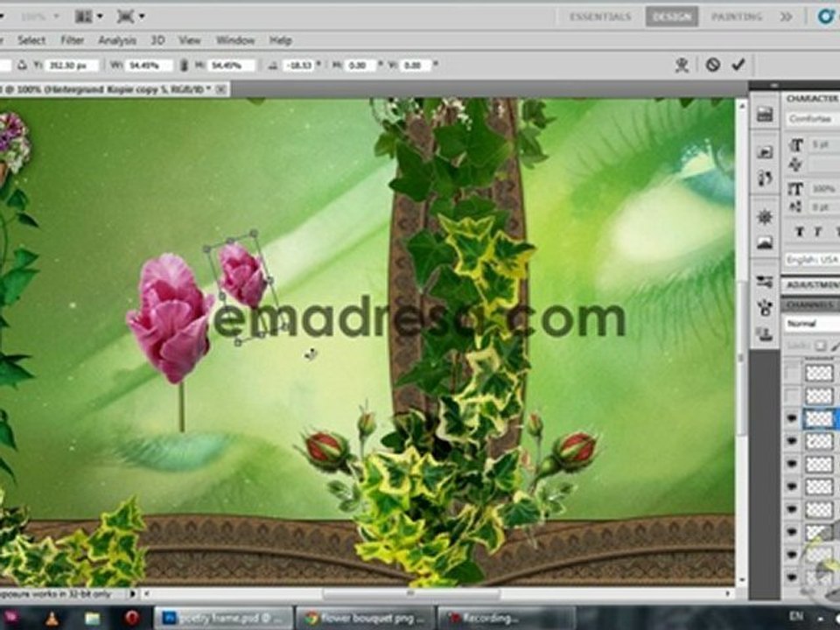Open the View menu
Screen dimensions: 840x630
(x=189, y=40)
